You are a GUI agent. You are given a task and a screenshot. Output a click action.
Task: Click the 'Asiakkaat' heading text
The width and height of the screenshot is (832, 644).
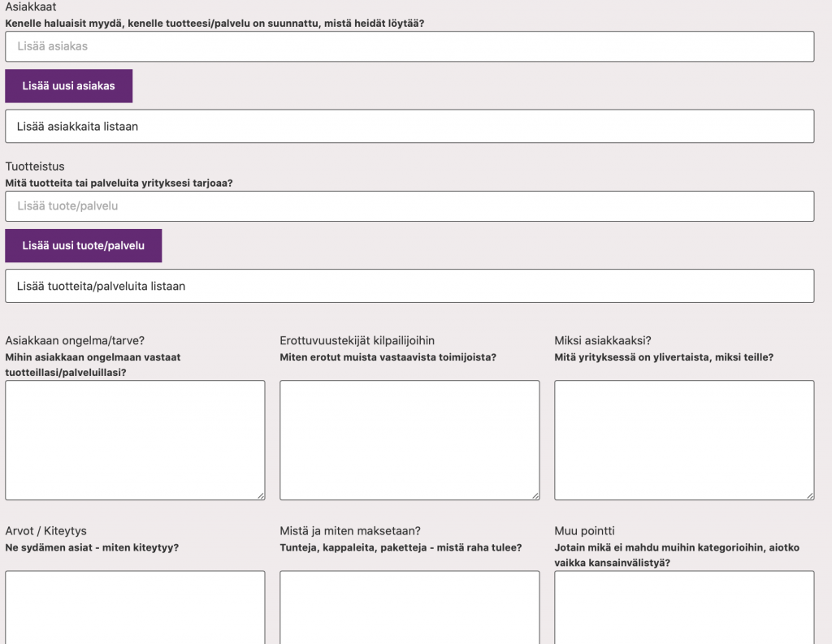pyautogui.click(x=31, y=6)
